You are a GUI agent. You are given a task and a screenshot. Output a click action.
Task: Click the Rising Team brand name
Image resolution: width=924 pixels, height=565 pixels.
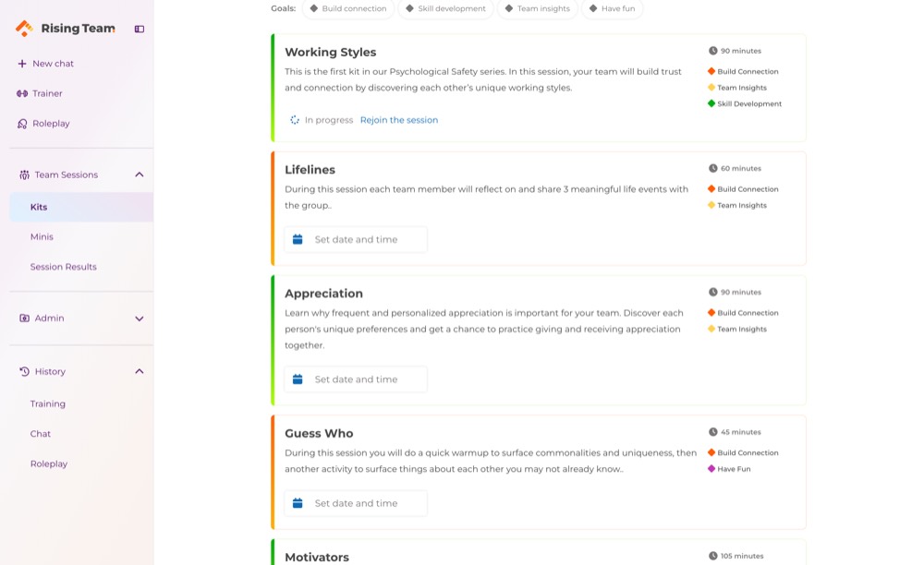point(78,29)
